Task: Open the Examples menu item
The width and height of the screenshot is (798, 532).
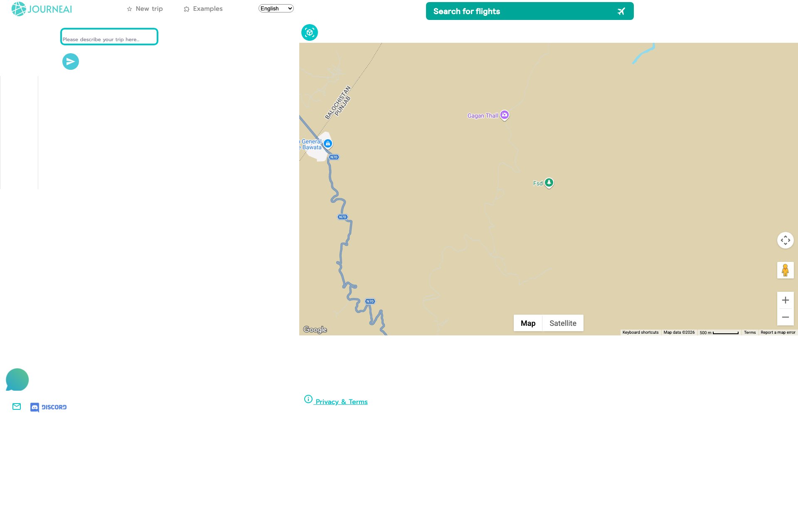Action: pos(203,9)
